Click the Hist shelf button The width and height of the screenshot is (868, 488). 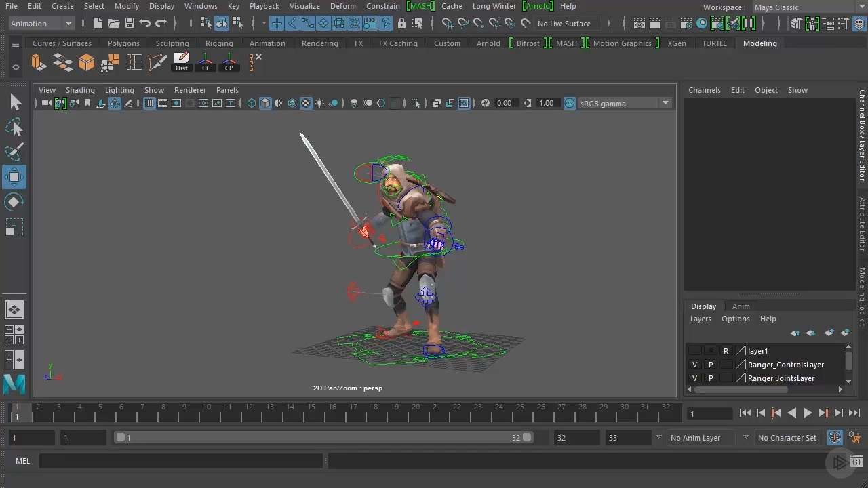(x=182, y=62)
